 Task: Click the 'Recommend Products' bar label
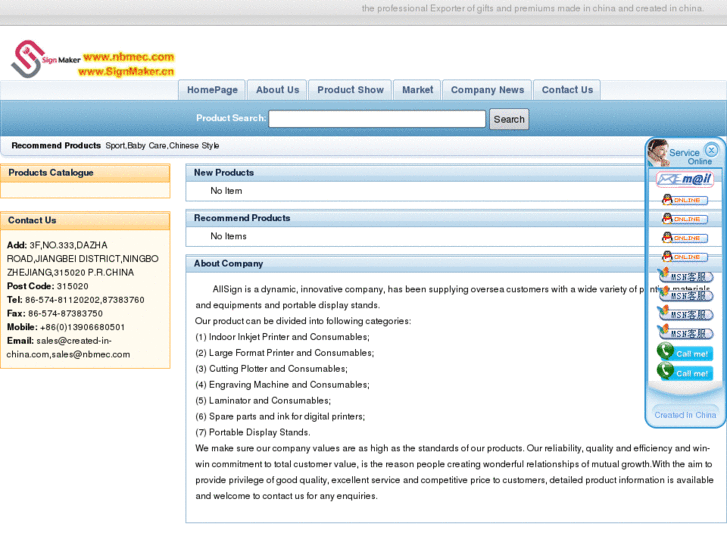point(56,146)
